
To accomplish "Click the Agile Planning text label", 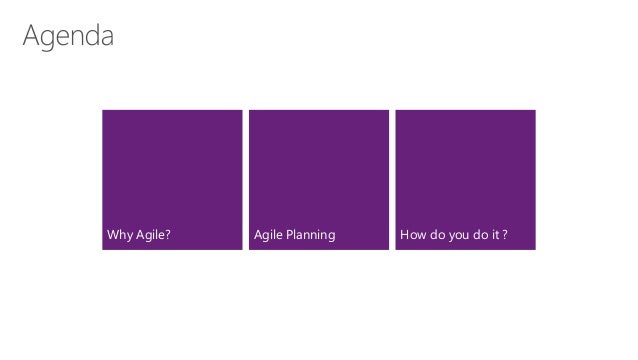I will pyautogui.click(x=295, y=235).
